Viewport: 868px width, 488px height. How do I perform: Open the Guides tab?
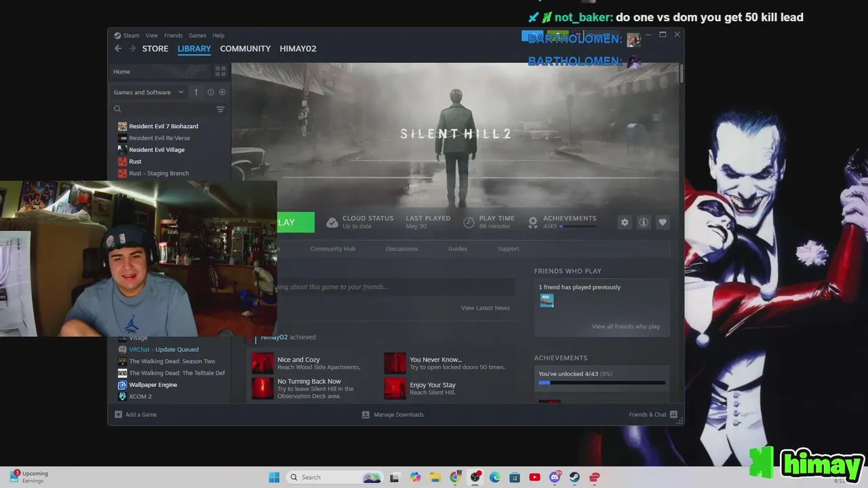click(x=458, y=249)
